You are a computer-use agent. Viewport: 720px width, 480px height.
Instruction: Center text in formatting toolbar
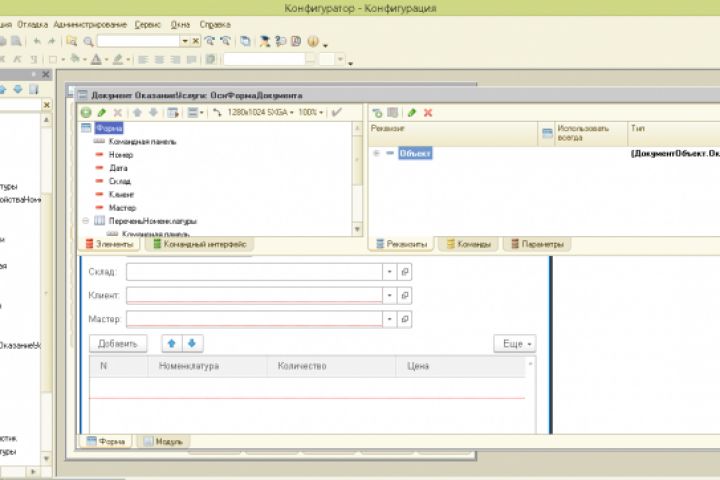coord(159,60)
